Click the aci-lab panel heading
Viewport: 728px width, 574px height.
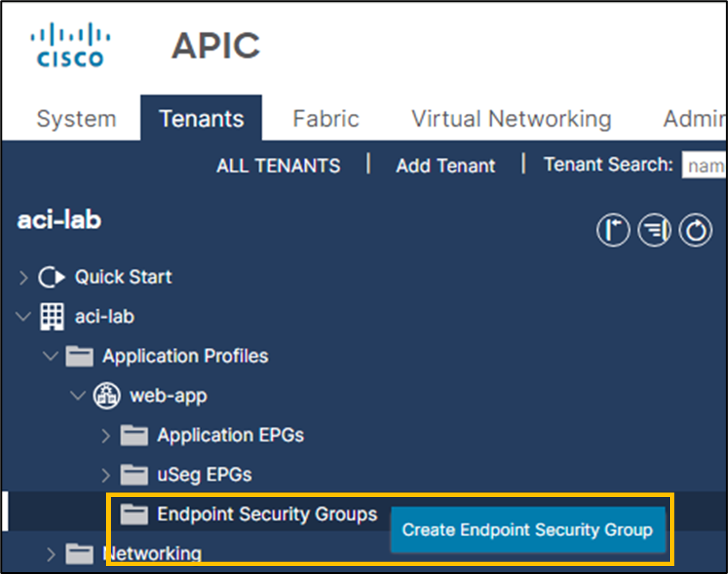(59, 220)
